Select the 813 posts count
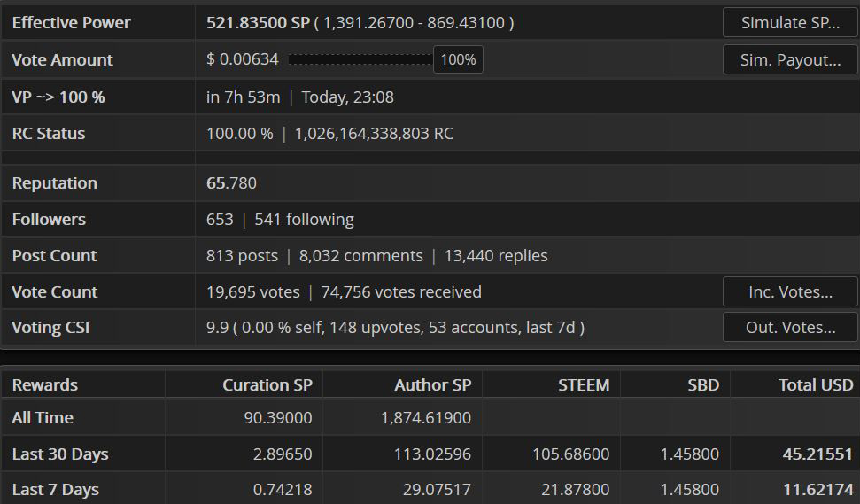This screenshot has width=860, height=504. point(242,256)
